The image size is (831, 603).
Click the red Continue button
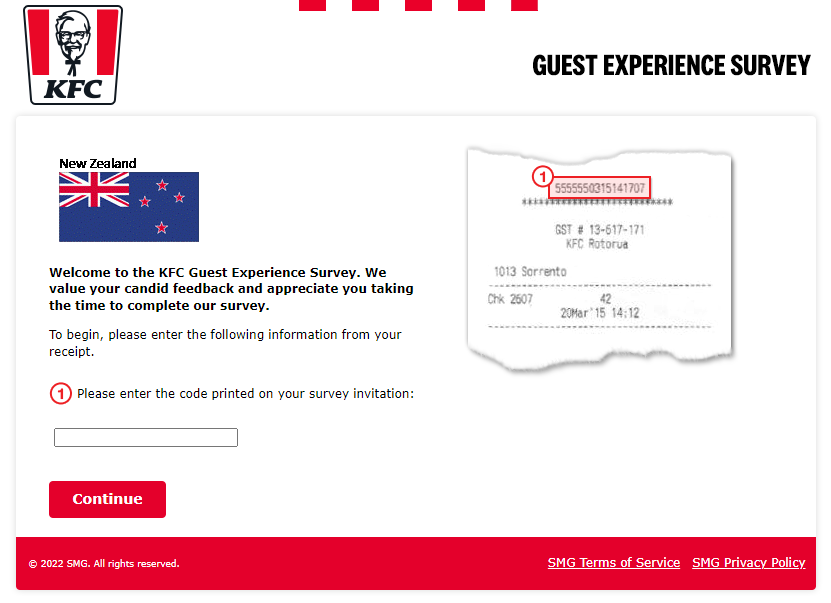(x=108, y=499)
